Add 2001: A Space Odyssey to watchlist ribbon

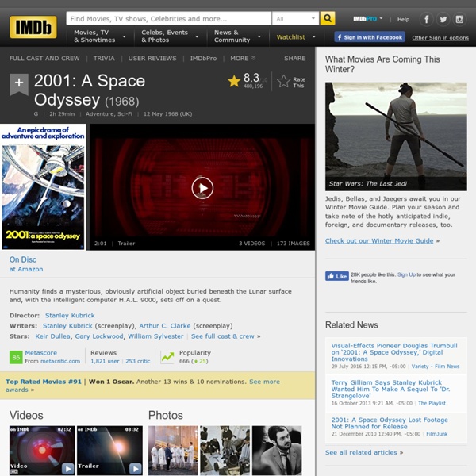[x=19, y=84]
